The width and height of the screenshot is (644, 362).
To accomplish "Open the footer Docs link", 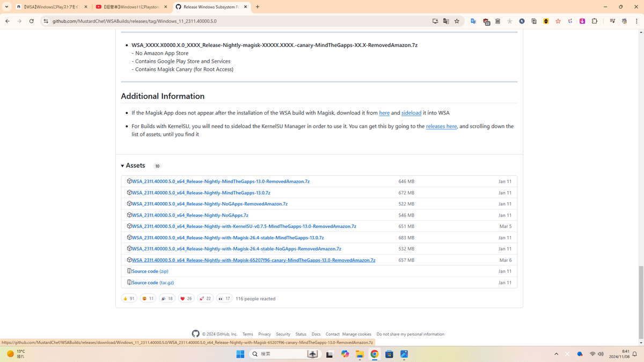I will coord(316,334).
